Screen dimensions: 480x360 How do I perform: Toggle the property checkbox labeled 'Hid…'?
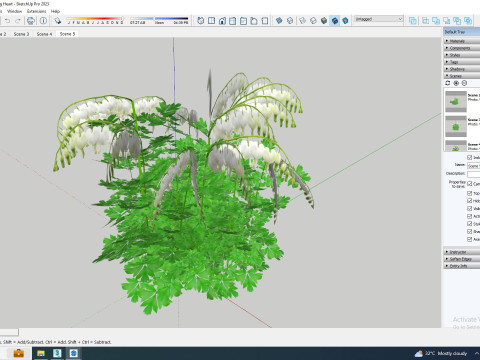point(470,201)
